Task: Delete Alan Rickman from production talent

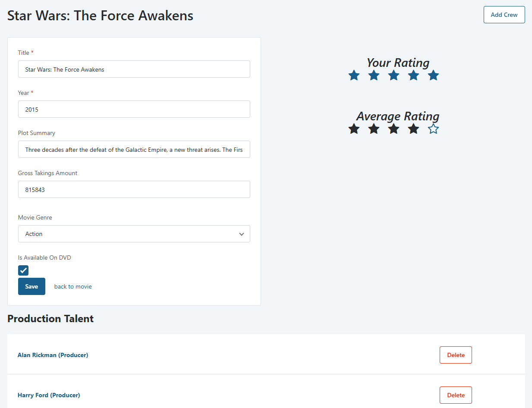Action: tap(456, 355)
